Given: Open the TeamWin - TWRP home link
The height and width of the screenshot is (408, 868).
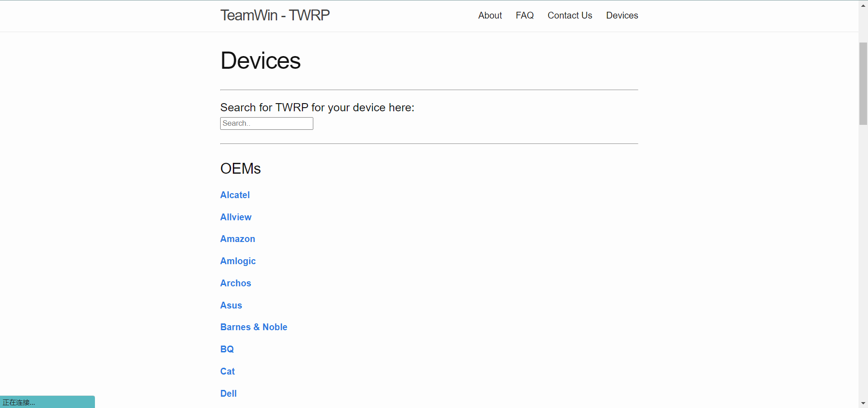Looking at the screenshot, I should [275, 15].
